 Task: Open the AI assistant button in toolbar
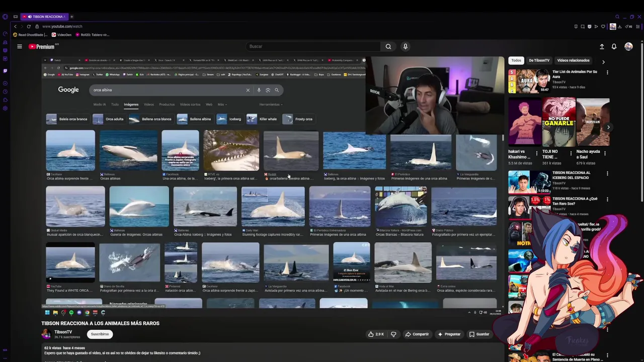pyautogui.click(x=629, y=26)
